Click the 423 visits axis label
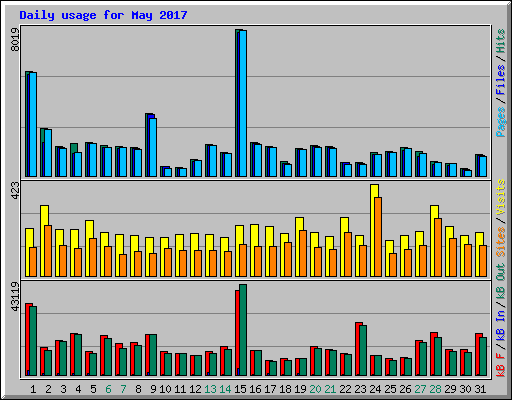The width and height of the screenshot is (512, 400). [15, 191]
